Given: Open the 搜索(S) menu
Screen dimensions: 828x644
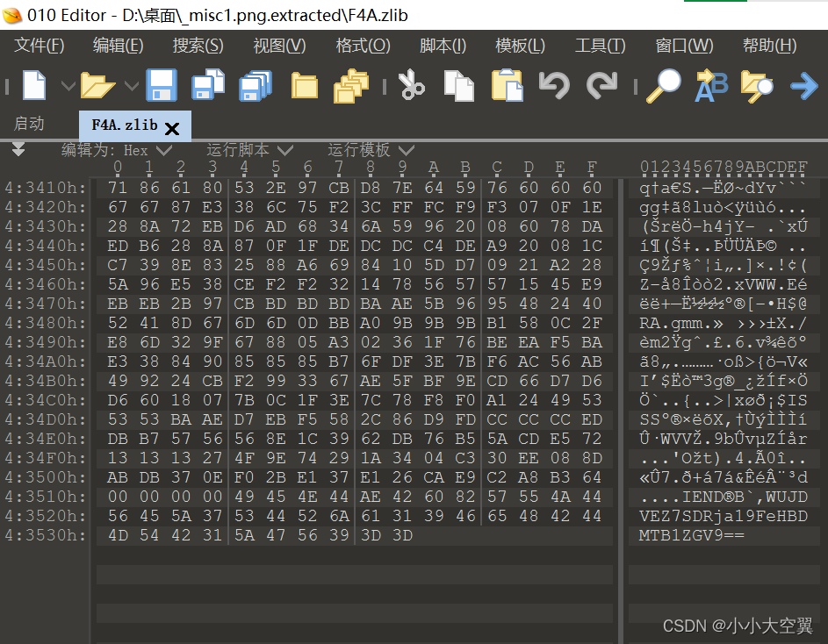Looking at the screenshot, I should click(198, 46).
